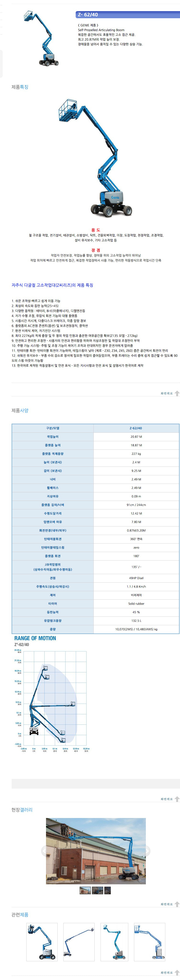
Task: Click the Self-Propelled Articulating Boom line
Action: pos(101,30)
